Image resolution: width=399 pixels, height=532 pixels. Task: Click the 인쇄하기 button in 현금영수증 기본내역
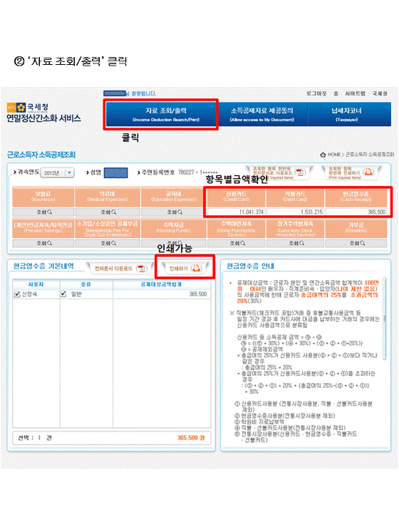pos(185,268)
